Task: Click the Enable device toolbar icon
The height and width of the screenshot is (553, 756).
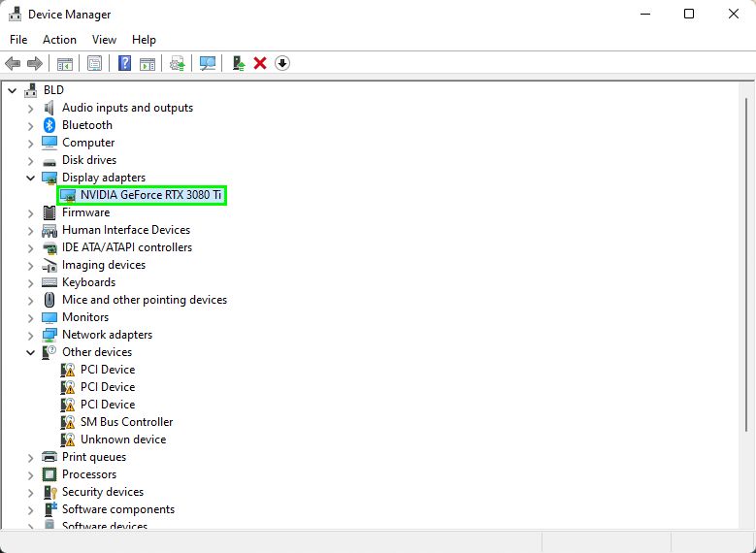Action: click(239, 63)
